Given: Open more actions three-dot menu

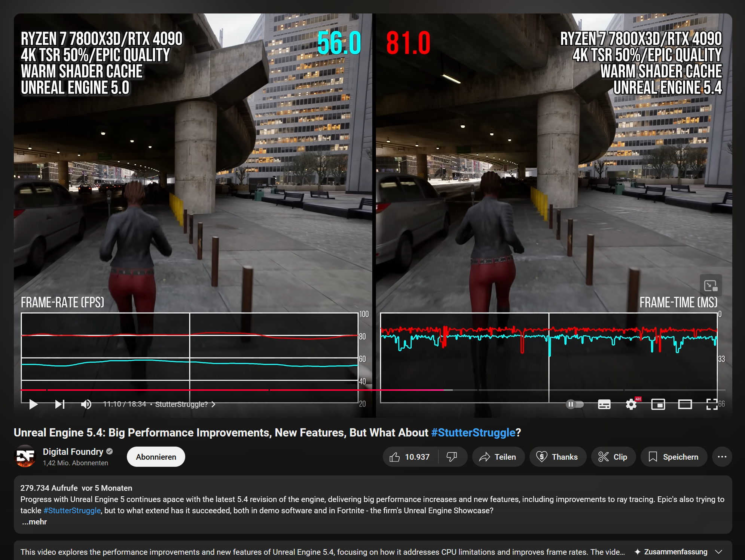Looking at the screenshot, I should tap(722, 457).
